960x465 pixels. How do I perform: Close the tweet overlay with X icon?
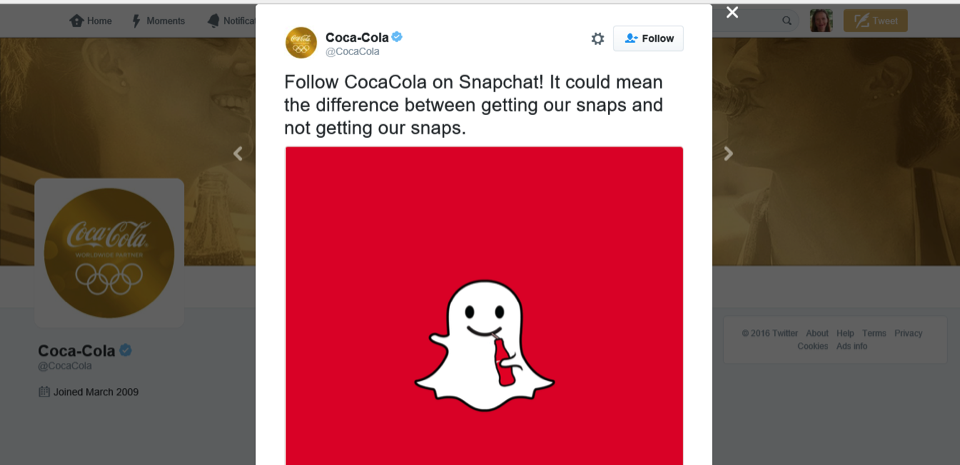coord(732,12)
